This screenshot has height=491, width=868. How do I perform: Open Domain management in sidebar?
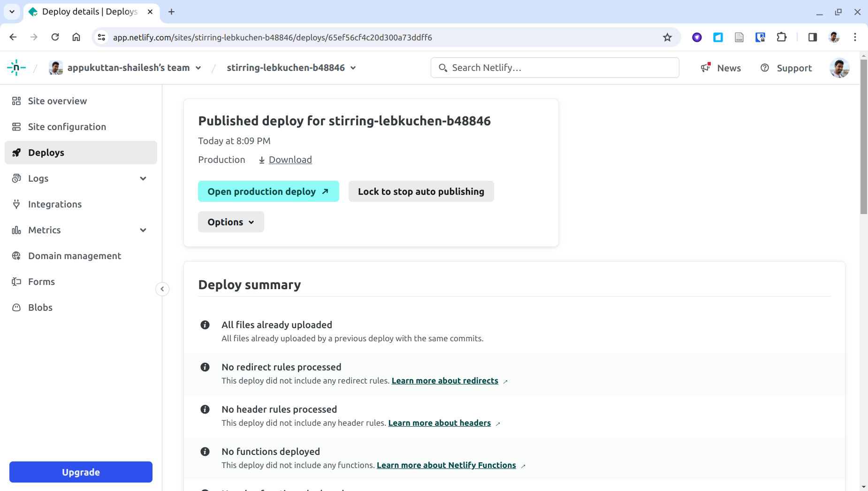coord(75,256)
